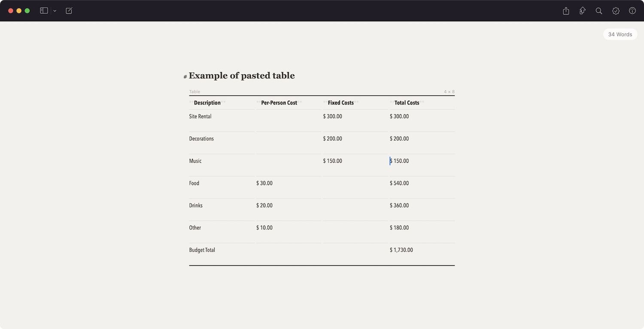Select the 'Fixed Costs' header cell
Viewport: 644px width, 329px height.
pos(340,103)
